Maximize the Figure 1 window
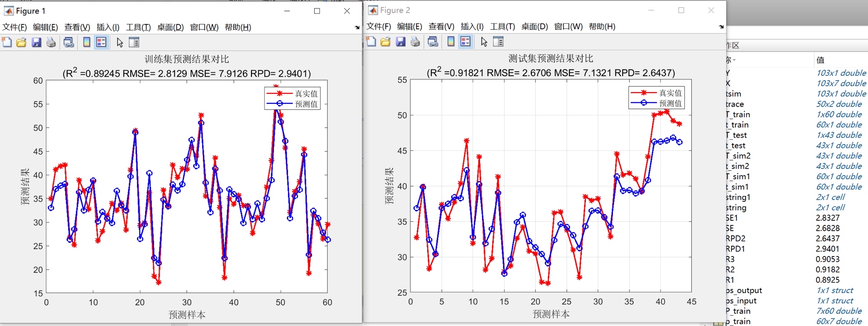The height and width of the screenshot is (326, 868). 317,11
